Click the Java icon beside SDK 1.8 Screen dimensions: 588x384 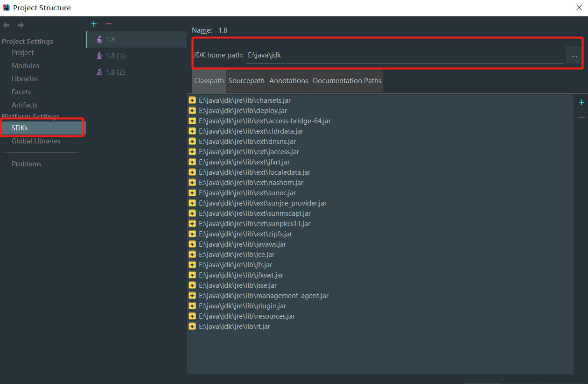99,39
